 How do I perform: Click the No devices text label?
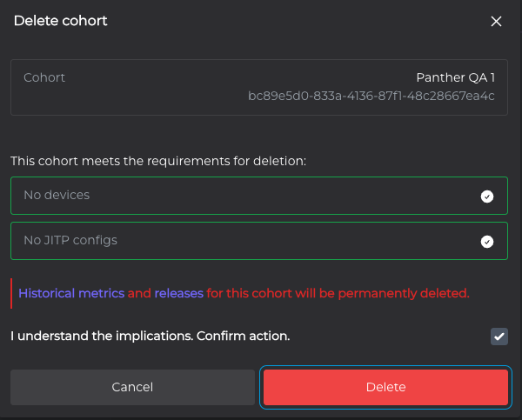click(57, 195)
